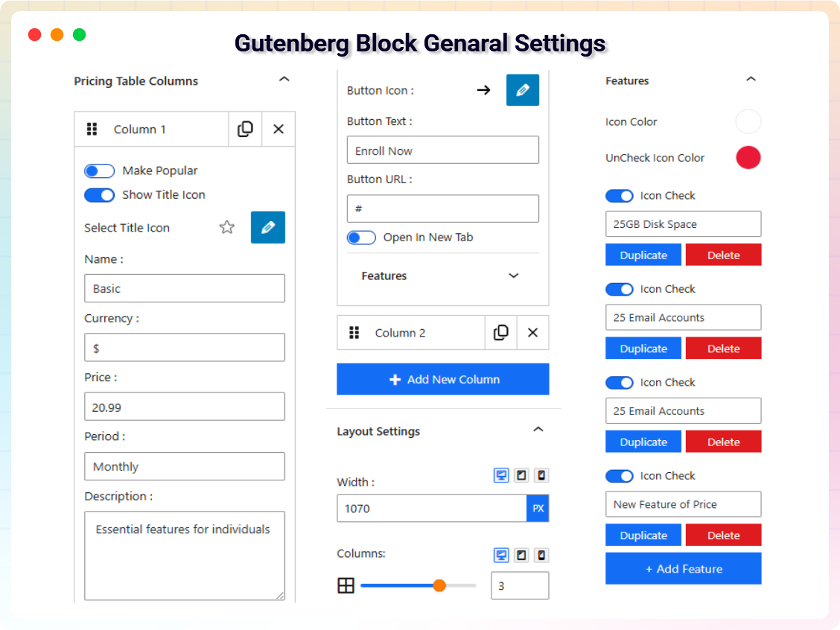Click the Button URL input field

(x=442, y=209)
